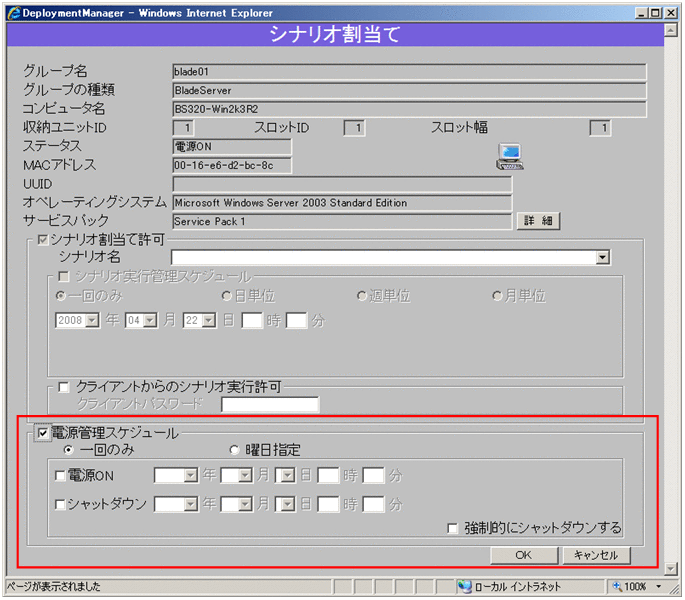Open the 2008 year dropdown
This screenshot has width=685, height=600.
pos(92,321)
